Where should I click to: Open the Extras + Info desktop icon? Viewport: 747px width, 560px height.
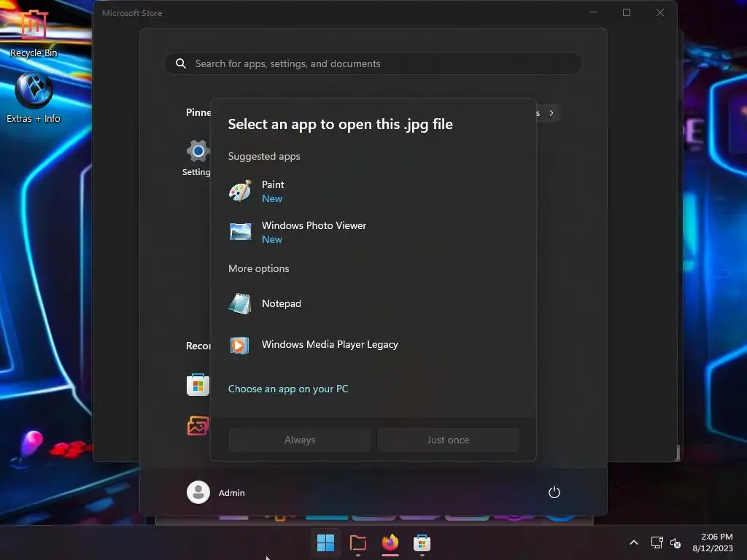(34, 98)
